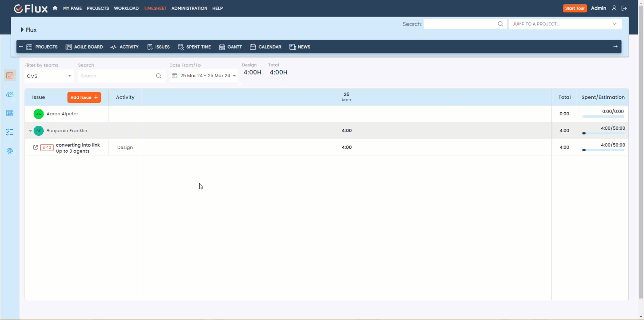Select the Teams icon in the left sidebar

point(10,94)
